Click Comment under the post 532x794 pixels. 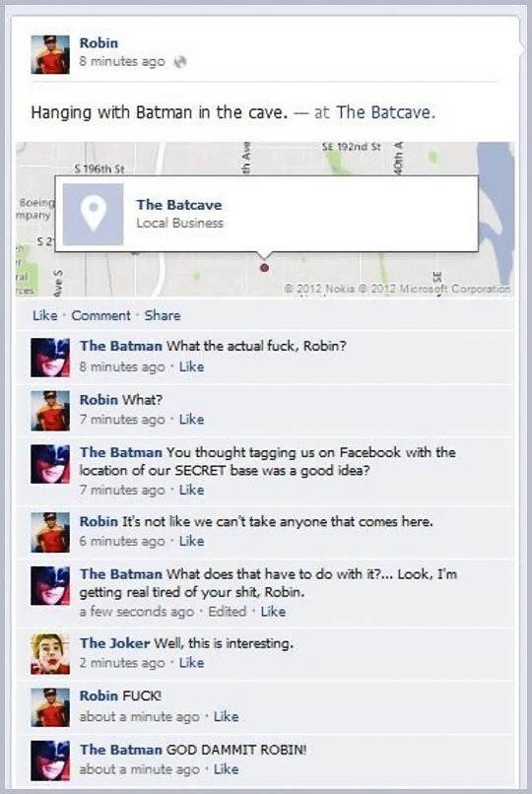100,315
